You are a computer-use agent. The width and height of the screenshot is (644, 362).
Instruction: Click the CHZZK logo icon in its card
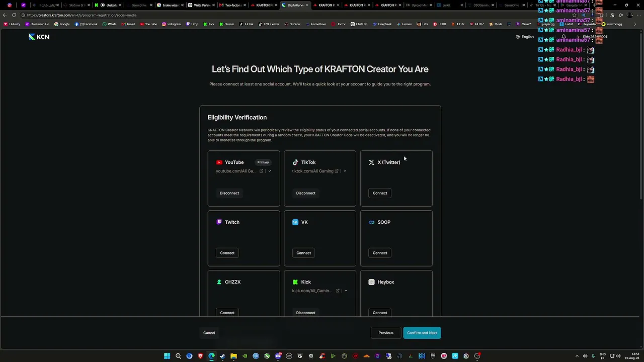click(219, 282)
